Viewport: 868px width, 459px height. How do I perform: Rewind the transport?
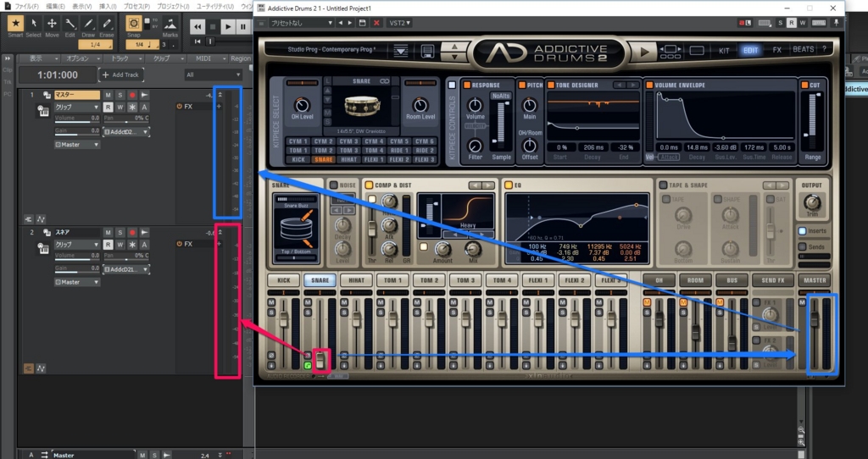tap(198, 26)
